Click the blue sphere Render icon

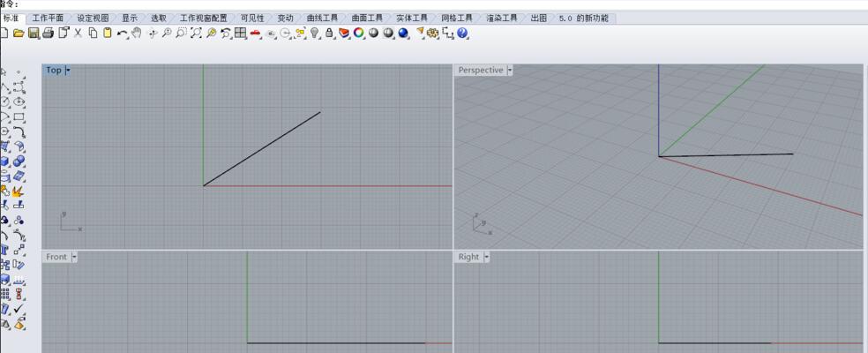pyautogui.click(x=403, y=34)
